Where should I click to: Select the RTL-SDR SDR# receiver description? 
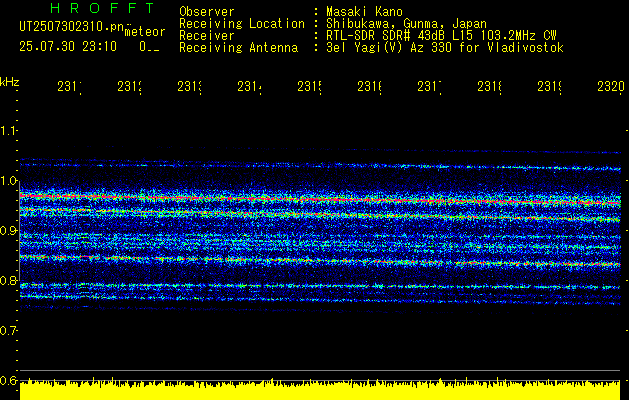tap(441, 35)
